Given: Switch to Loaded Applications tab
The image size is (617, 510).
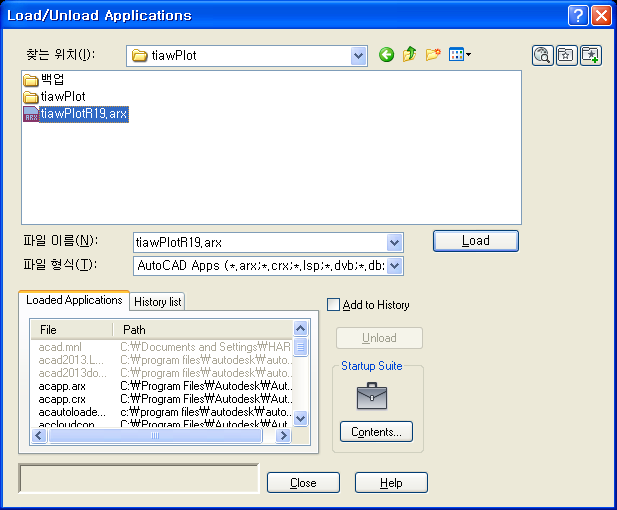Looking at the screenshot, I should click(x=74, y=300).
